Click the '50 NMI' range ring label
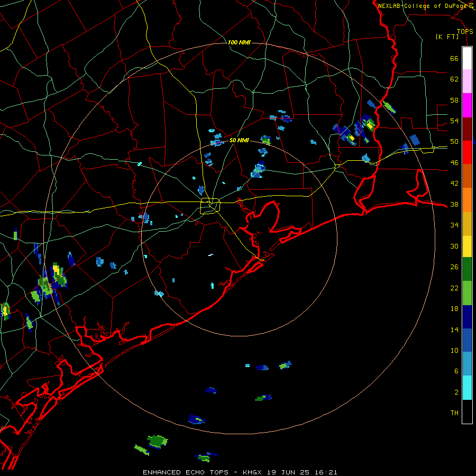476x476 pixels. point(239,140)
